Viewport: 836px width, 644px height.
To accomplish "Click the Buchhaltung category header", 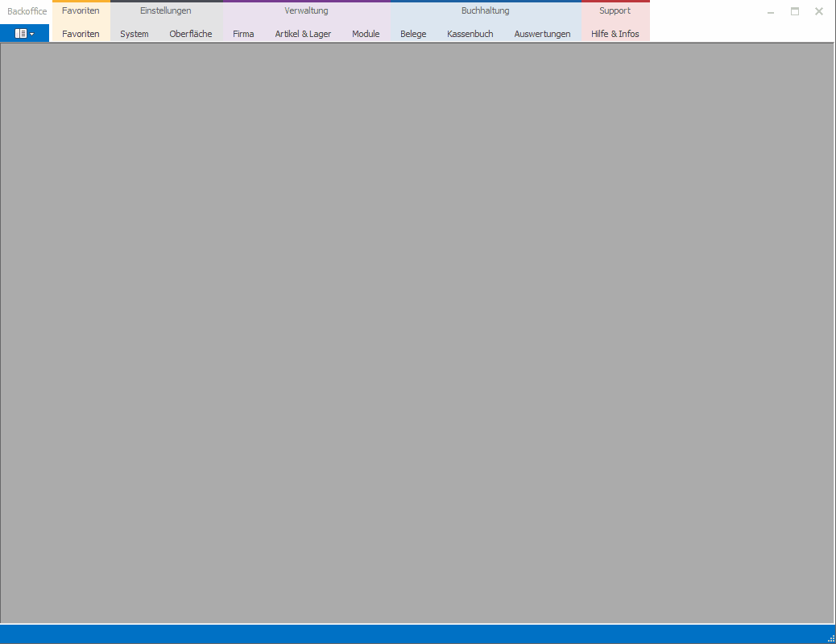I will point(485,10).
